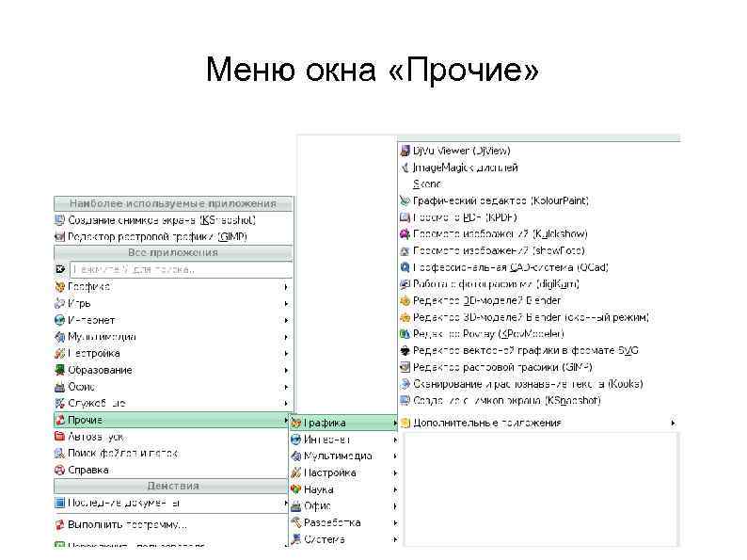
Task: Open KPDF viewer icon
Action: tap(405, 217)
